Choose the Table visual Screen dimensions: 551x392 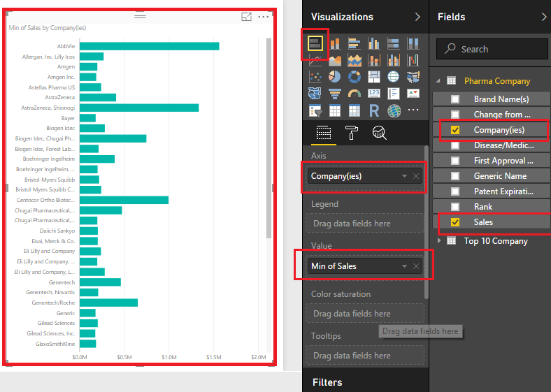(x=335, y=110)
